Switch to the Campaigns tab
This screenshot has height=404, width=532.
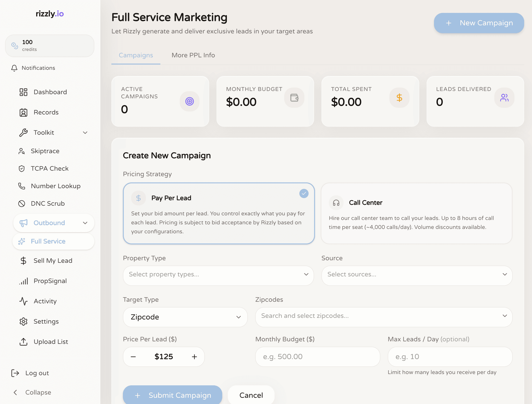136,55
